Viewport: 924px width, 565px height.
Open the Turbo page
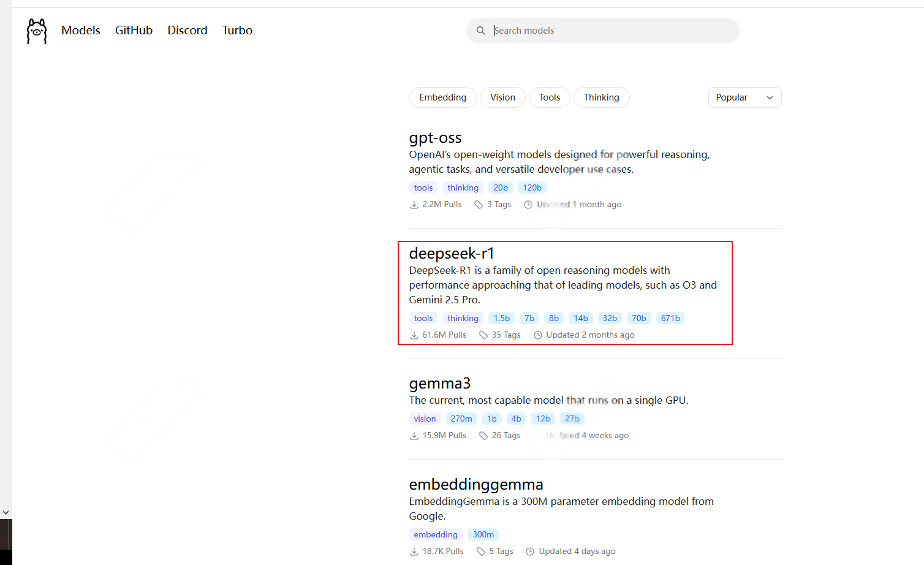coord(237,30)
